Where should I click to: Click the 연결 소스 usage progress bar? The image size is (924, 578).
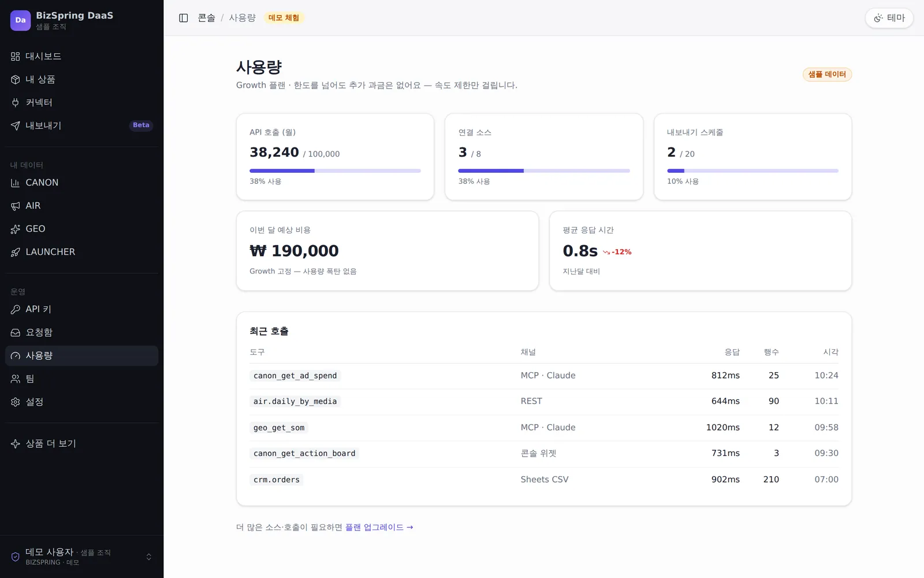tap(543, 171)
